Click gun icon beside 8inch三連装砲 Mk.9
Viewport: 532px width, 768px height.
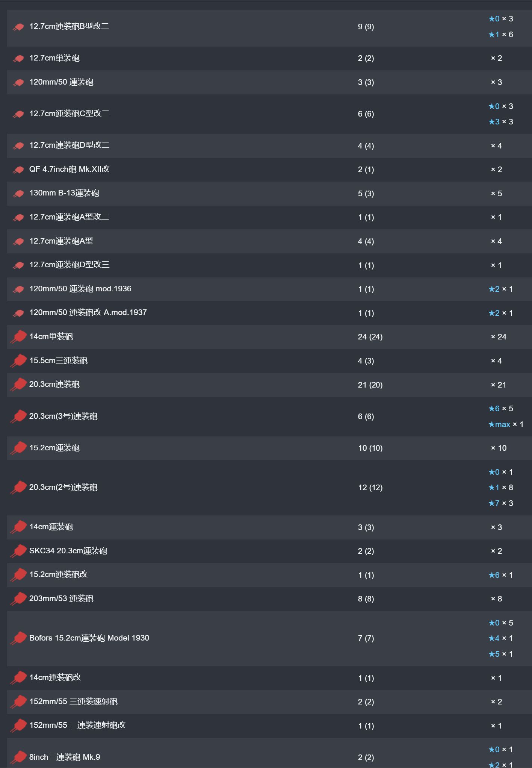coord(18,757)
